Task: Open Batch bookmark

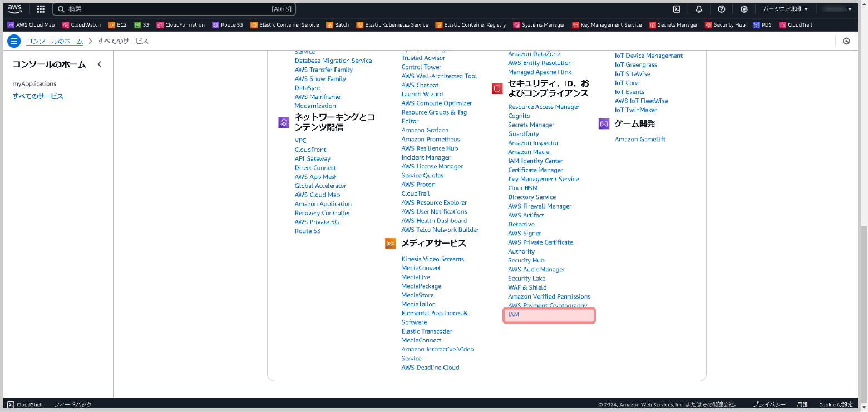Action: coord(338,25)
